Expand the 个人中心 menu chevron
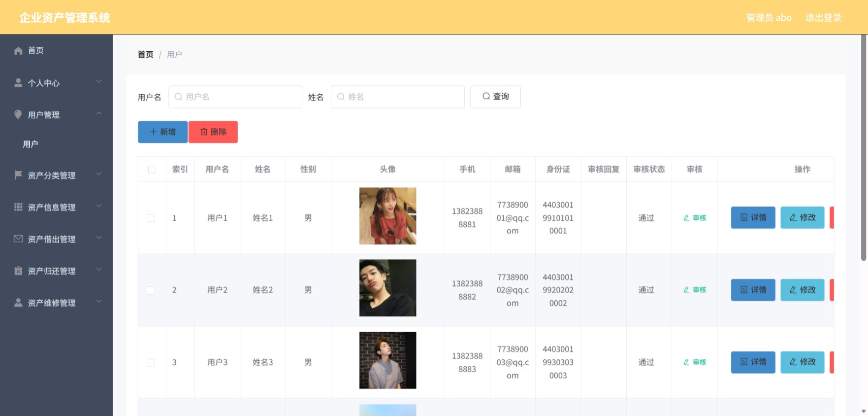868x416 pixels. [x=99, y=81]
